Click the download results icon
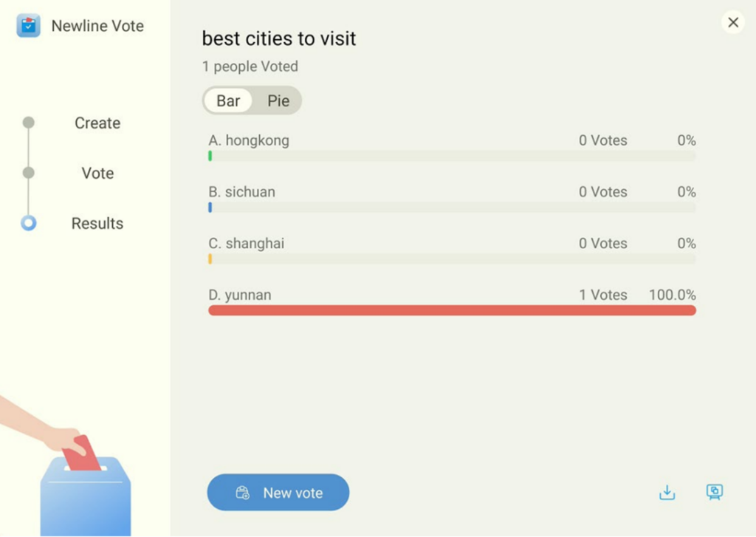The height and width of the screenshot is (537, 756). 667,493
